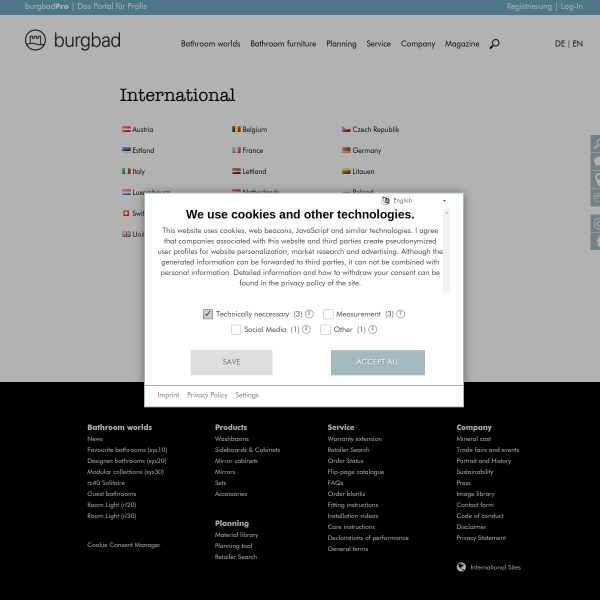Click the Log-In link
The image size is (600, 600).
coord(572,7)
